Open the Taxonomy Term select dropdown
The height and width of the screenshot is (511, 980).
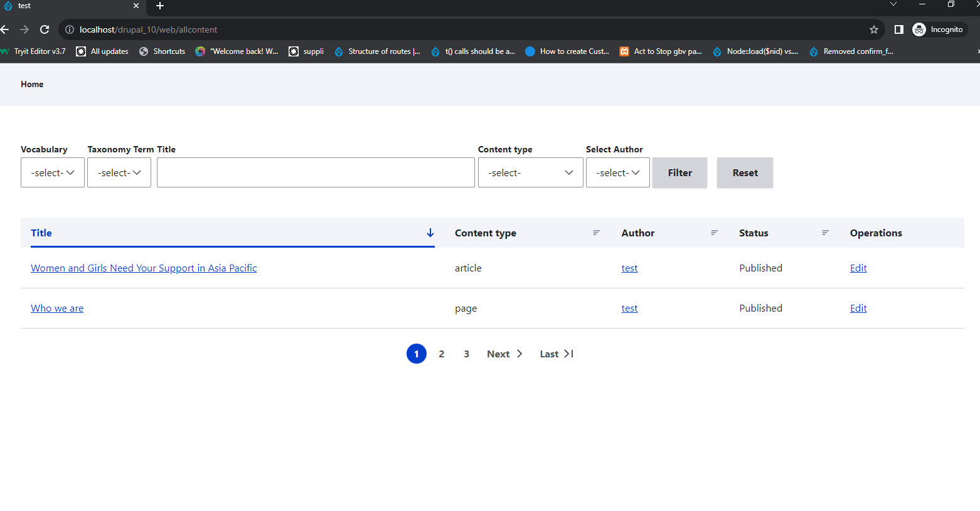(x=119, y=172)
